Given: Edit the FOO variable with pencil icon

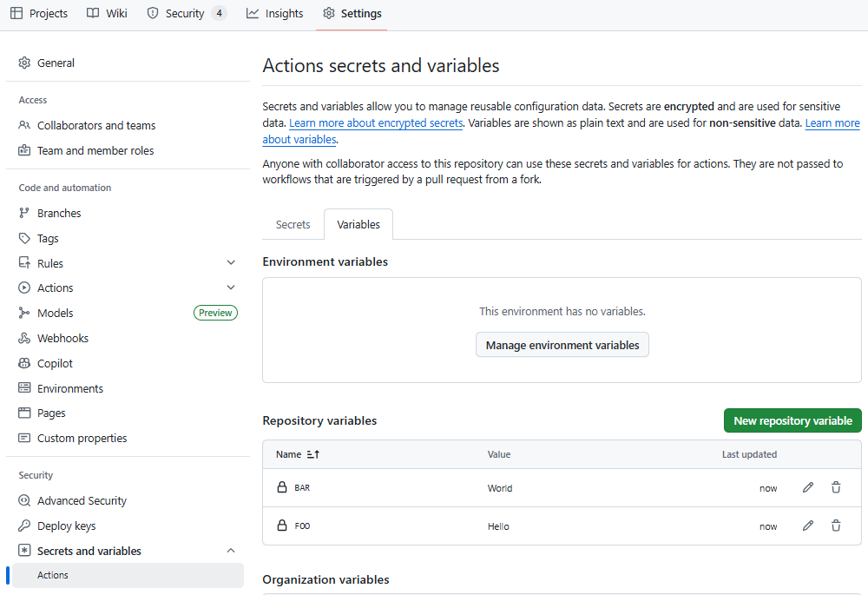Looking at the screenshot, I should (808, 526).
